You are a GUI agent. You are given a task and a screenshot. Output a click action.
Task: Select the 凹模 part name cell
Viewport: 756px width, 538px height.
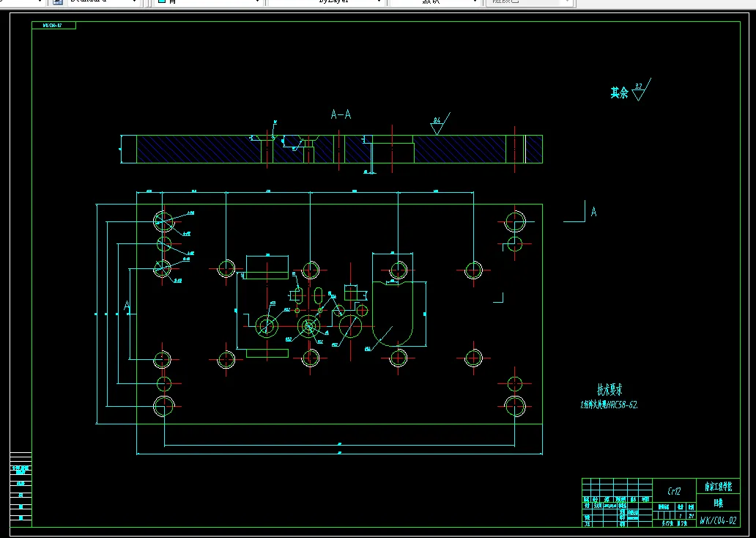[x=719, y=504]
